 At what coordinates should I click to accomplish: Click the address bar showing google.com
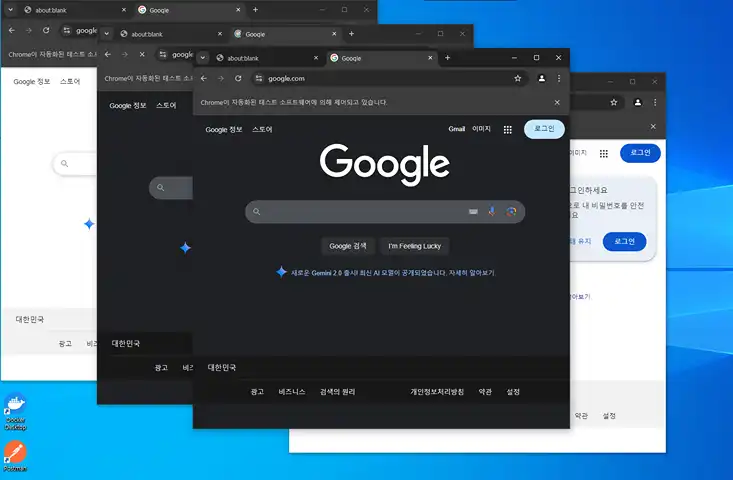click(389, 79)
